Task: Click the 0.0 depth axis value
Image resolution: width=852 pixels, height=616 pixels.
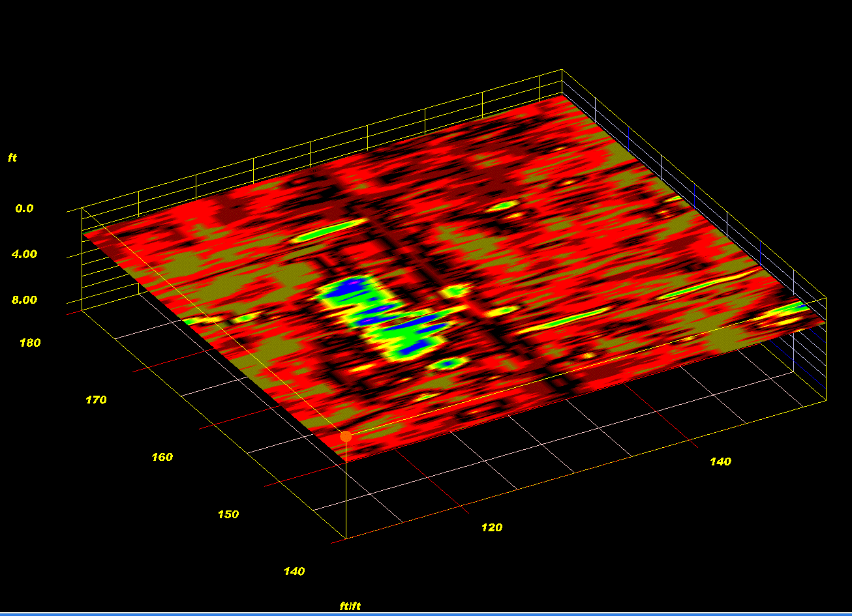Action: 25,209
